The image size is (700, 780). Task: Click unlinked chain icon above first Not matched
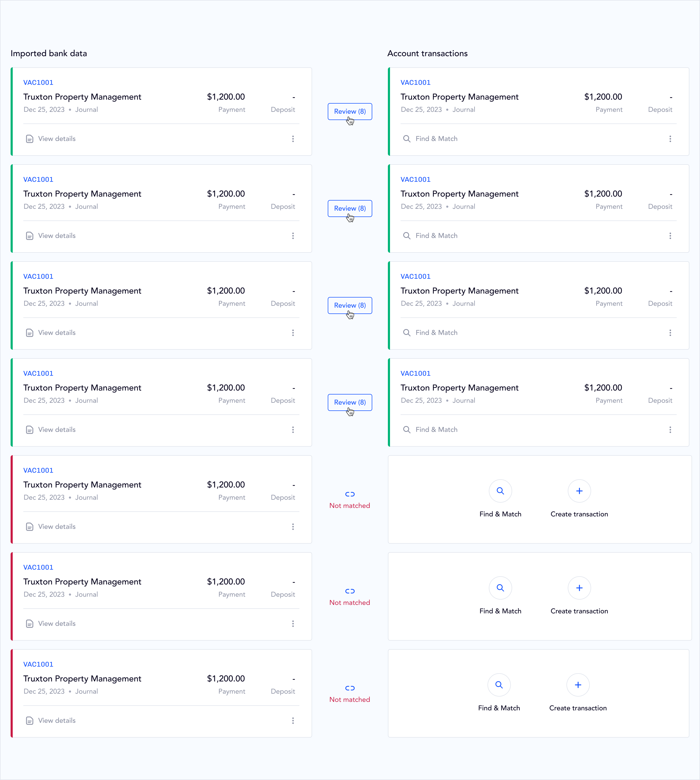(x=350, y=494)
